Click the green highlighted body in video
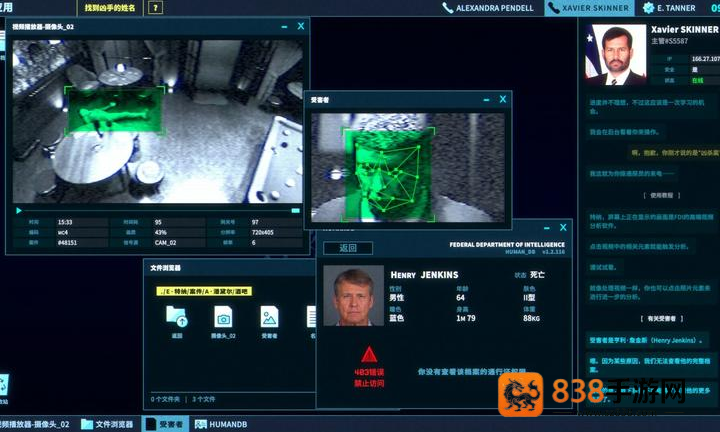This screenshot has width=720, height=432. [x=114, y=111]
